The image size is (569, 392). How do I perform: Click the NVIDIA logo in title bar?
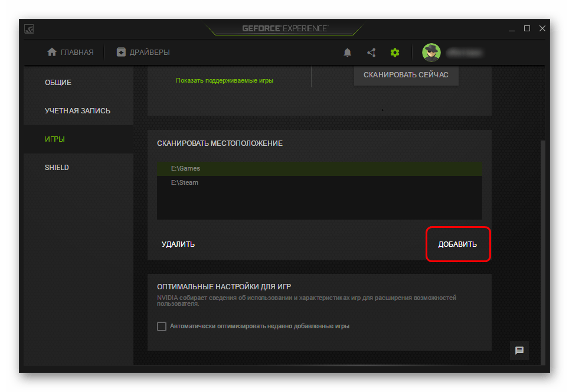pos(29,29)
